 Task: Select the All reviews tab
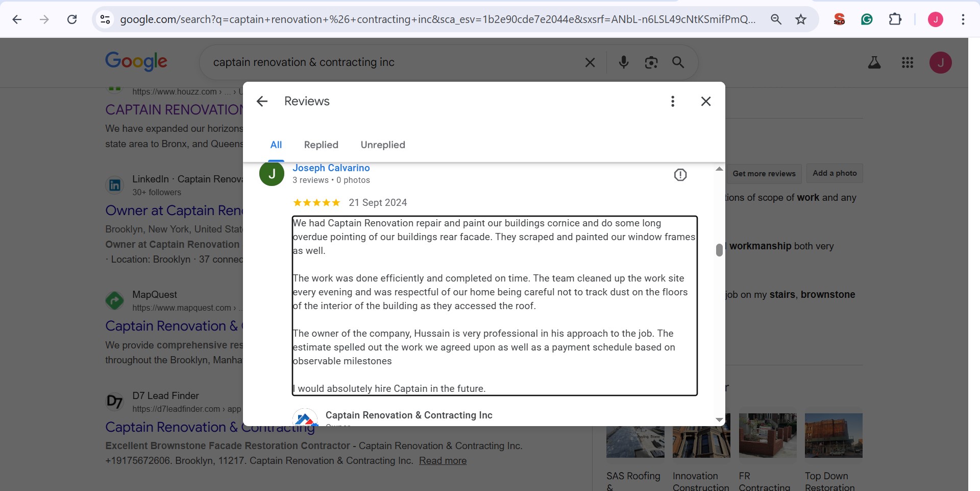click(x=276, y=145)
